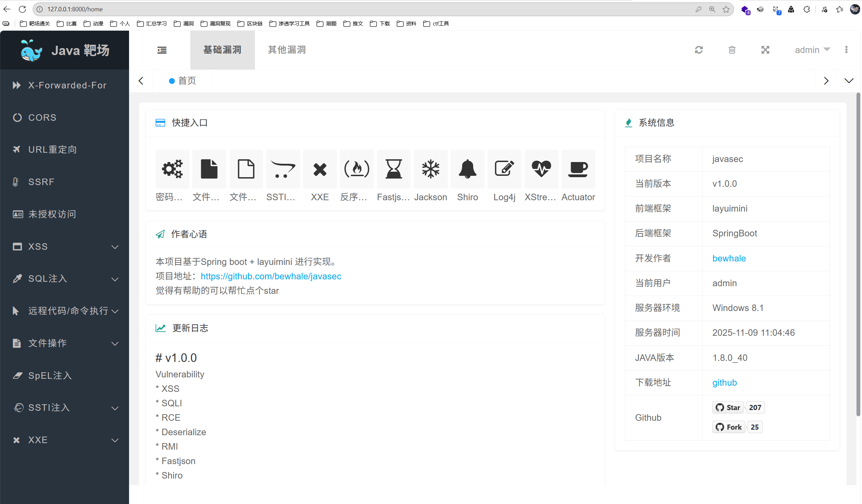This screenshot has width=862, height=504.
Task: Select the 首页 page tab
Action: tap(183, 81)
